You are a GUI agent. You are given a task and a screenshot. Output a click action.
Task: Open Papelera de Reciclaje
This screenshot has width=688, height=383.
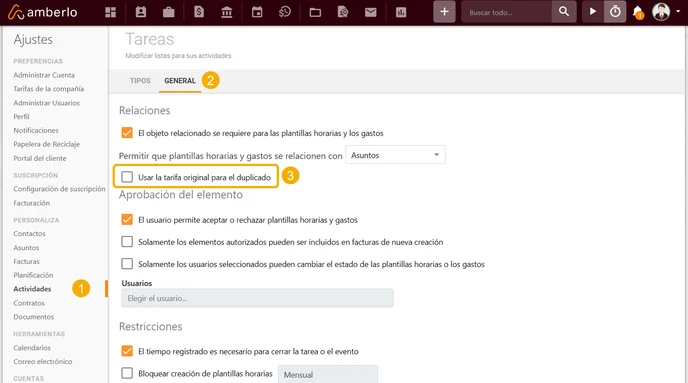tap(47, 144)
